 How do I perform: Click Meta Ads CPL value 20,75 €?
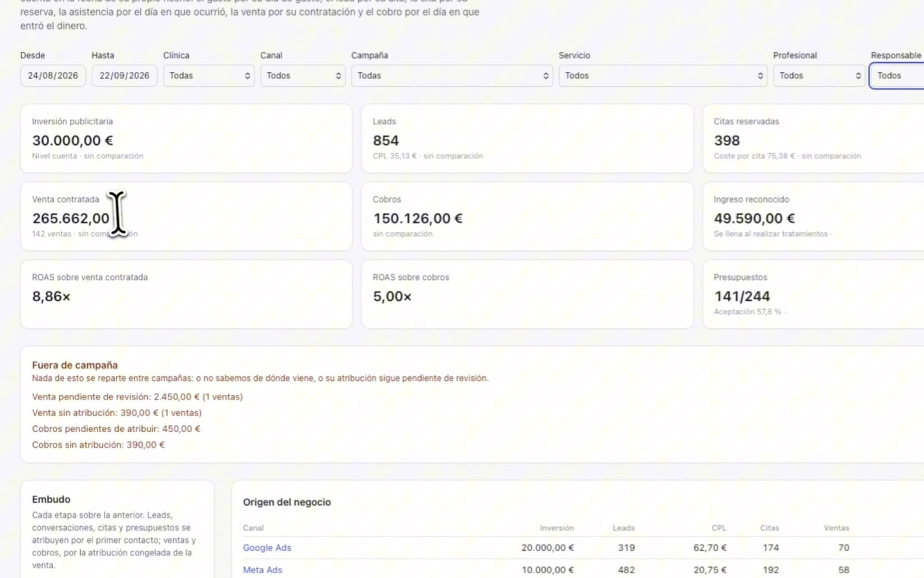(710, 570)
